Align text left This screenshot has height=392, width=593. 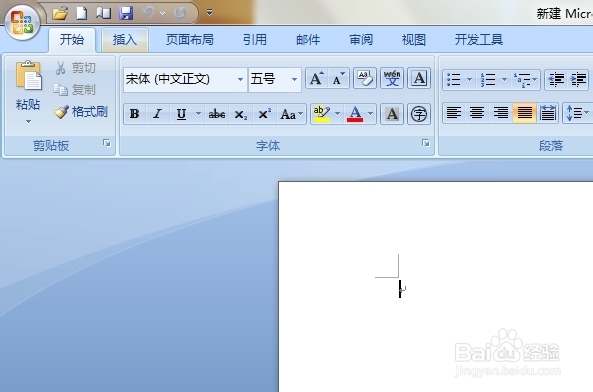point(454,113)
